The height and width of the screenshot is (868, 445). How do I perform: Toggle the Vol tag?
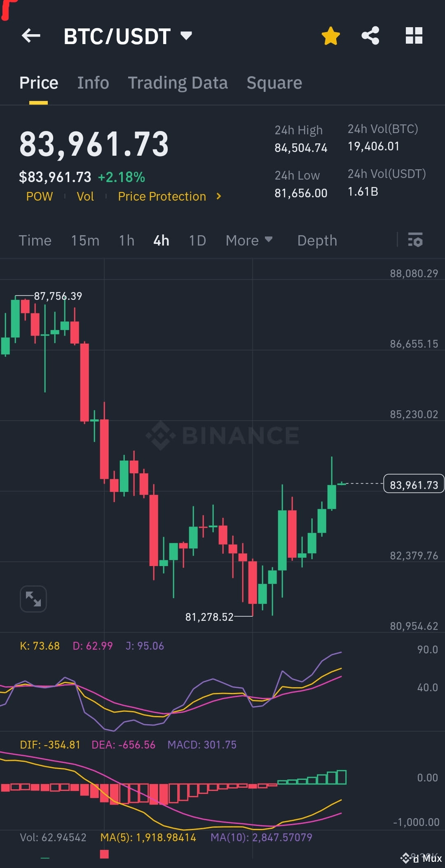(x=85, y=197)
